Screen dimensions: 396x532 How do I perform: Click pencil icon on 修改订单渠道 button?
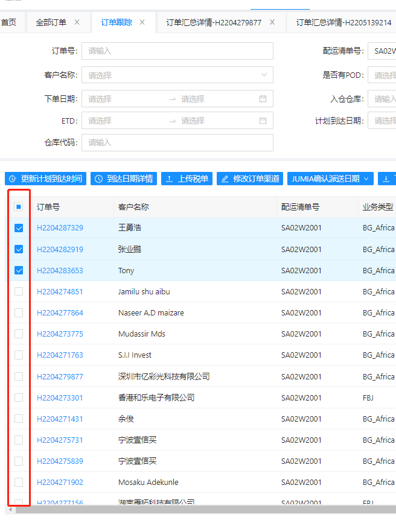coord(225,179)
